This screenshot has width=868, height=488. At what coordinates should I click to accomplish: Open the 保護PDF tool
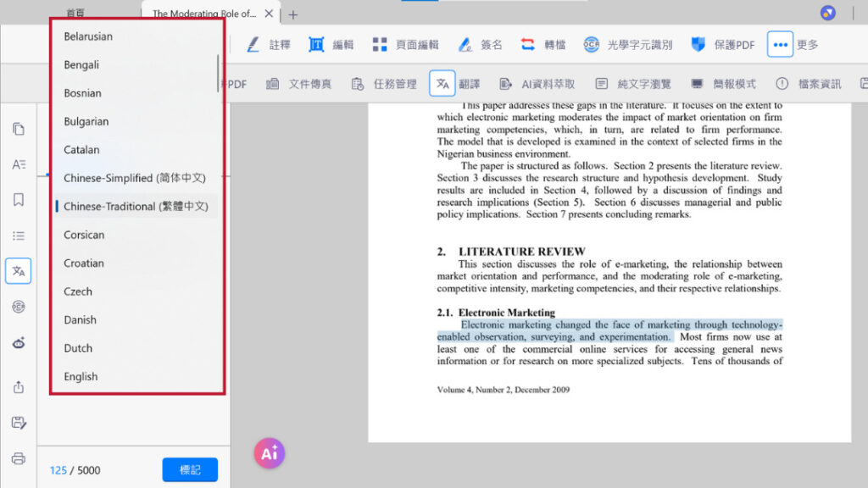click(x=722, y=45)
